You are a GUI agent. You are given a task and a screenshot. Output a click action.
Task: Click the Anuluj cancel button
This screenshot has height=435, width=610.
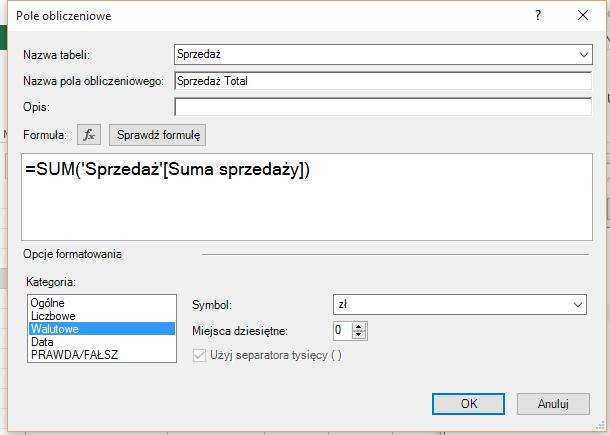553,404
